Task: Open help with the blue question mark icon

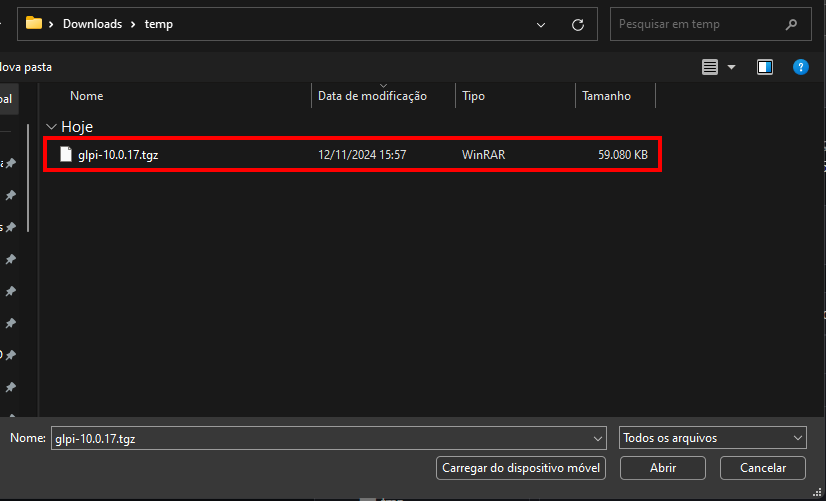Action: tap(800, 67)
